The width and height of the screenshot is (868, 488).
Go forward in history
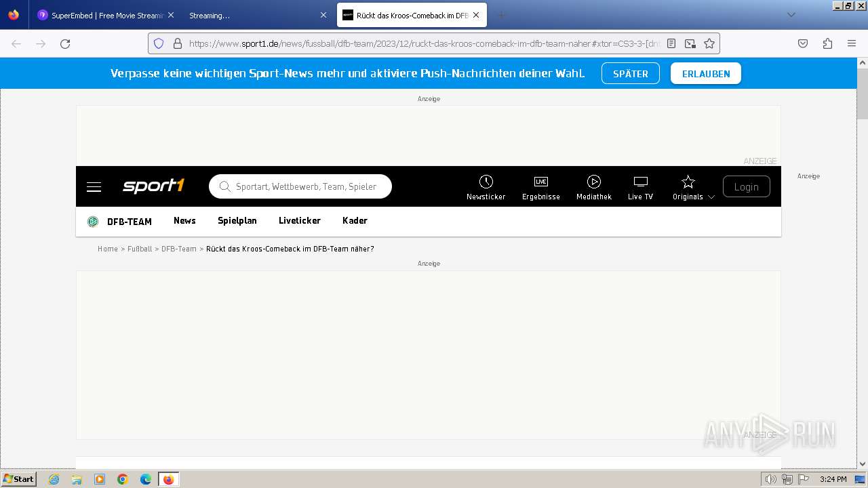click(41, 43)
